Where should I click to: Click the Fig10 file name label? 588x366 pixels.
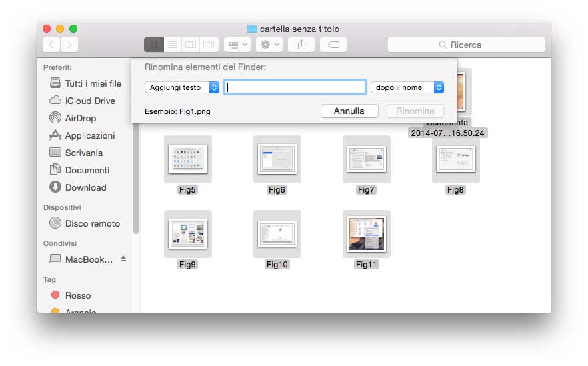point(277,265)
